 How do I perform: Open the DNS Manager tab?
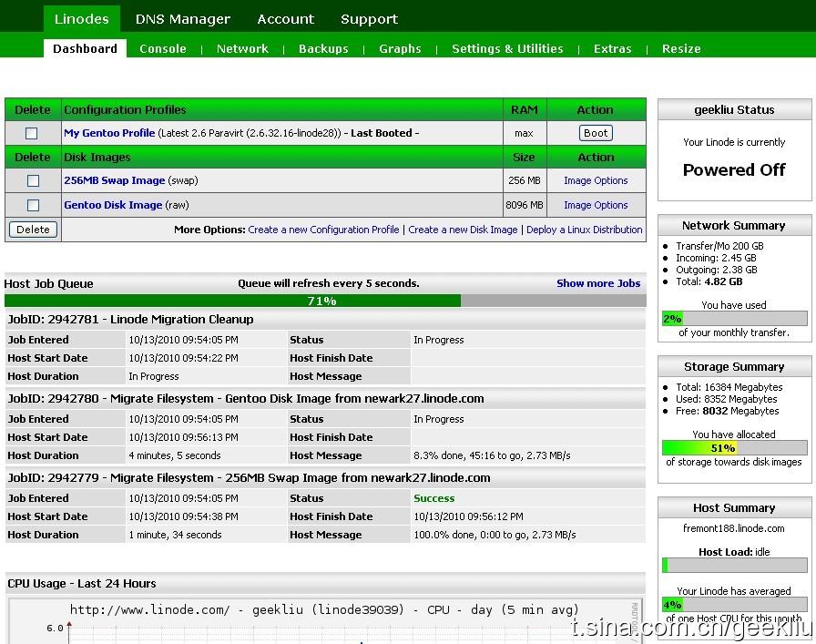(x=183, y=19)
